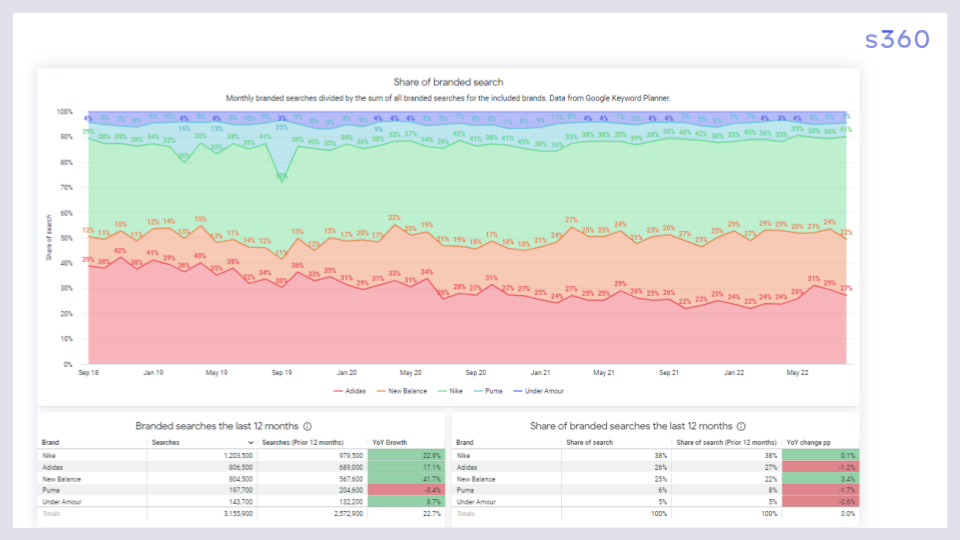The width and height of the screenshot is (960, 540).
Task: Select New Balance searches value 804,500
Action: point(240,479)
